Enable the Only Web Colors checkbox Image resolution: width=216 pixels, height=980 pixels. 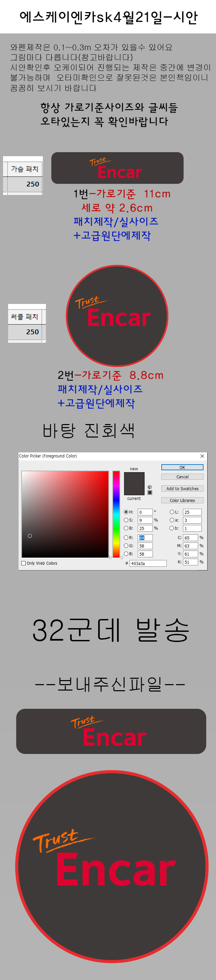point(24,563)
